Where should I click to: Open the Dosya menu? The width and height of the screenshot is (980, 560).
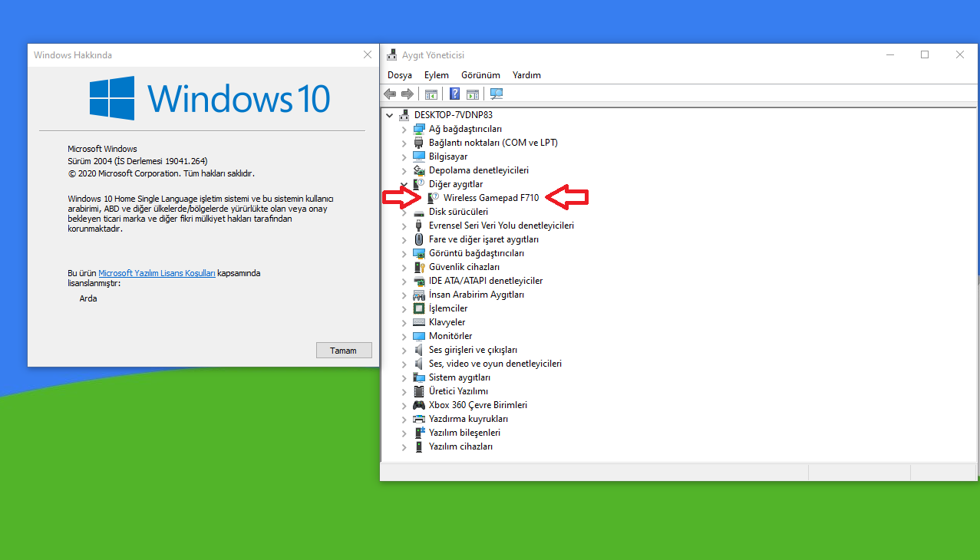(400, 75)
